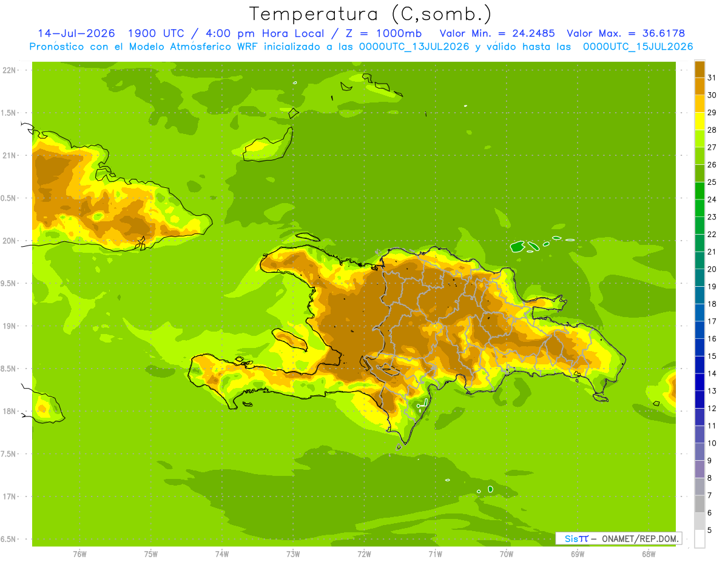Click the "17N" latitude axis label
The width and height of the screenshot is (728, 562).
(10, 497)
